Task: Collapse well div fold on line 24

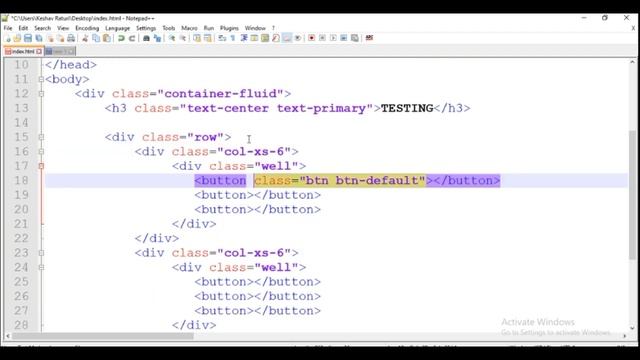Action: click(x=41, y=267)
